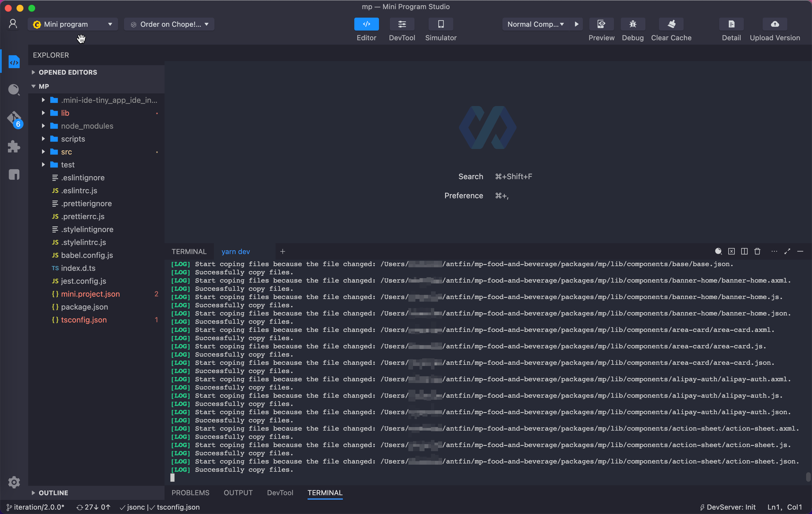The height and width of the screenshot is (514, 812).
Task: Click the Preview eye icon
Action: [601, 24]
